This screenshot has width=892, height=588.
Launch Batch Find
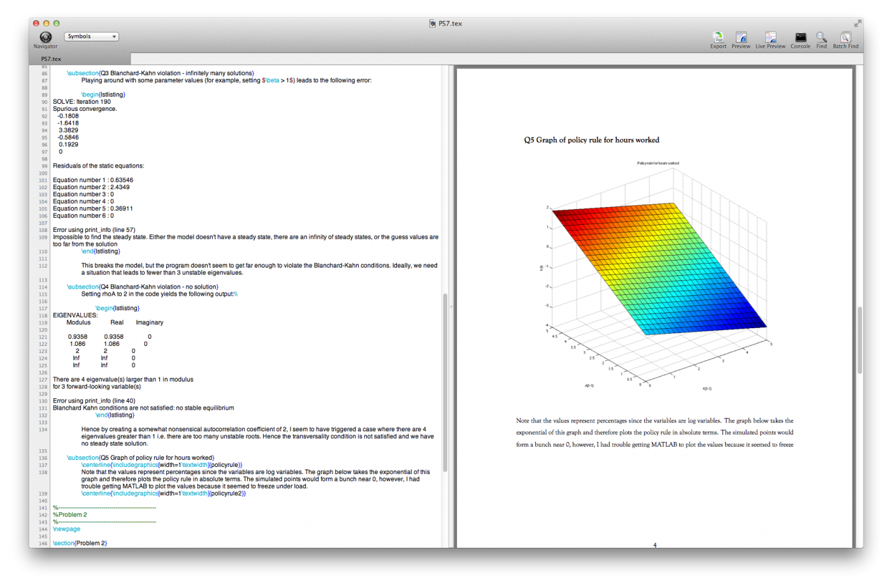click(x=845, y=39)
